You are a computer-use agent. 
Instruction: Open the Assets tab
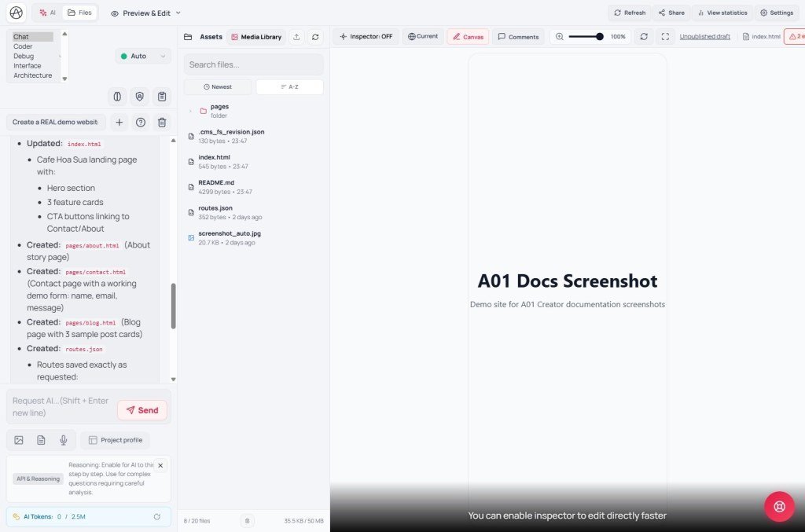(x=204, y=37)
